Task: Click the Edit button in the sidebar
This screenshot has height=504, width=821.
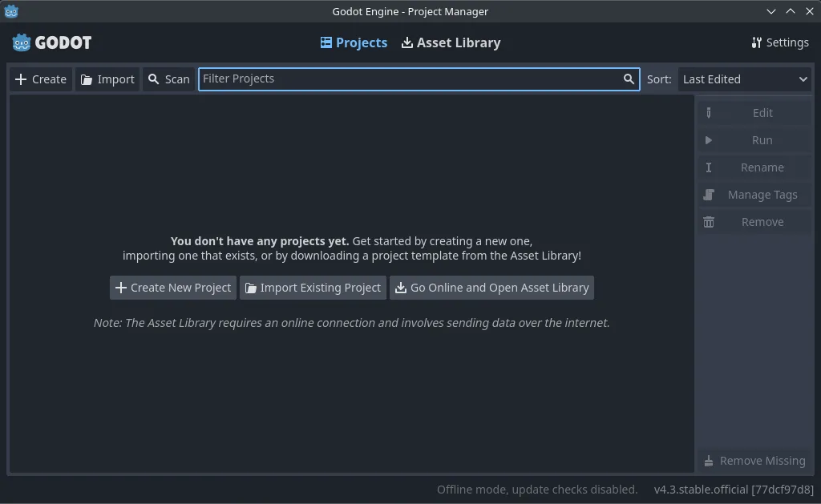Action: click(754, 113)
